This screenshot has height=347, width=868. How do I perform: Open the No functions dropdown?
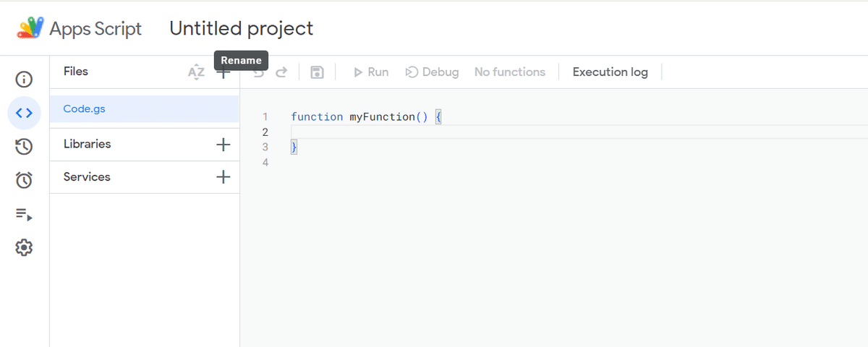[x=510, y=72]
